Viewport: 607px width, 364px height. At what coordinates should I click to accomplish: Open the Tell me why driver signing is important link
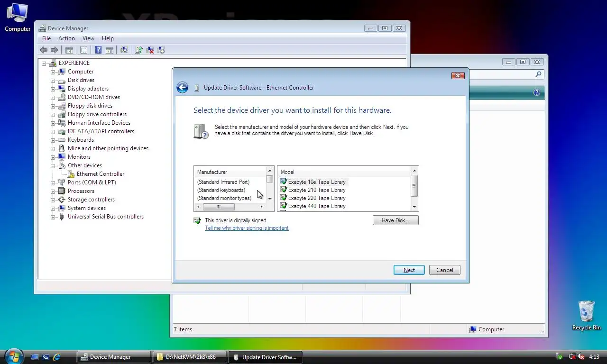[x=247, y=228]
